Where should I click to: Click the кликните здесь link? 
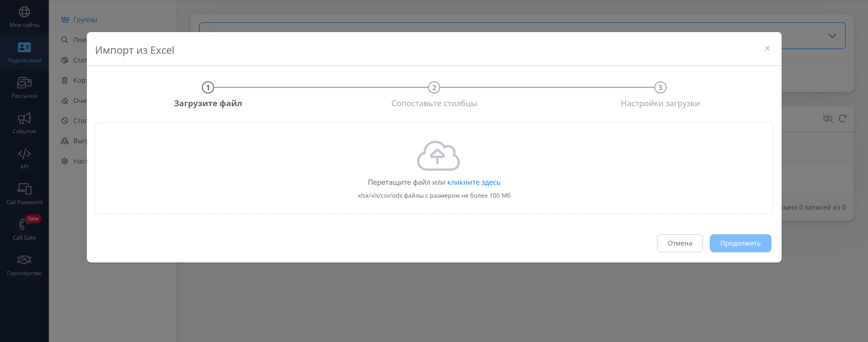[x=473, y=183]
